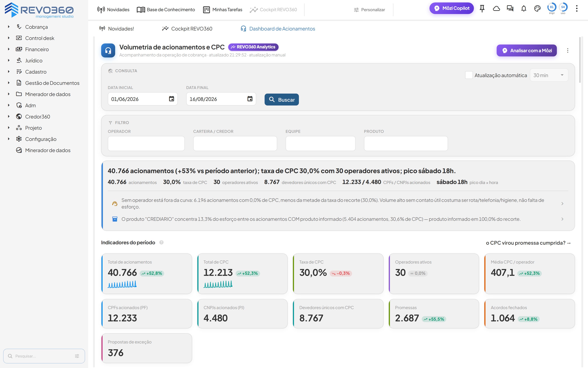
Task: Select Dashboard de Acionamentos tab
Action: click(x=278, y=29)
